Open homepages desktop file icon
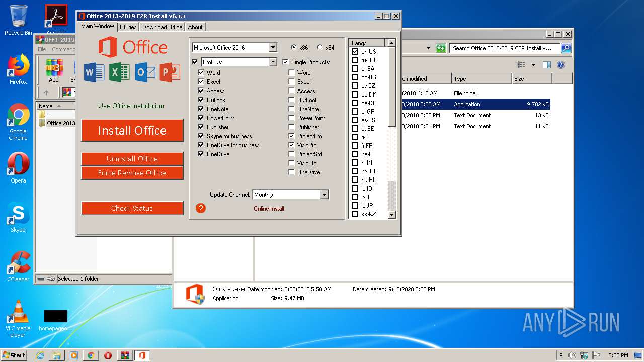Image resolution: width=644 pixels, height=362 pixels. pos(55,320)
